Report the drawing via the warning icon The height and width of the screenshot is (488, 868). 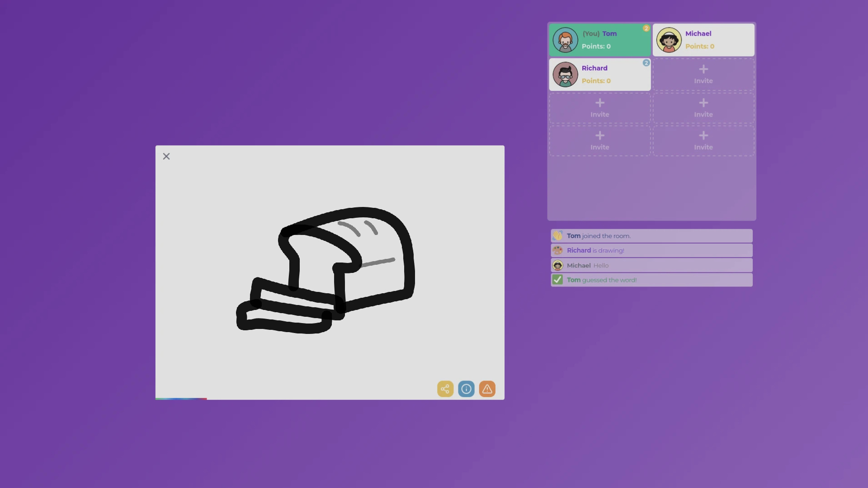(x=487, y=389)
